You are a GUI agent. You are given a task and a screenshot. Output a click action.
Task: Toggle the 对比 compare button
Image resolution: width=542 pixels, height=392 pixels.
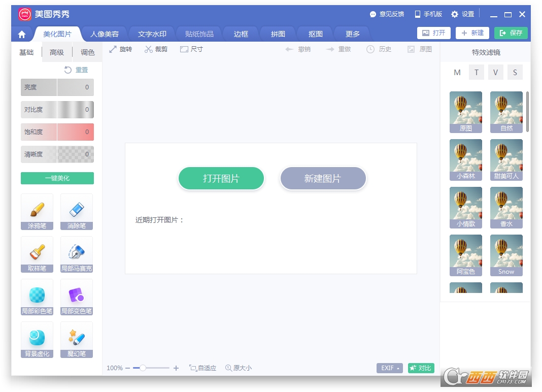[421, 368]
